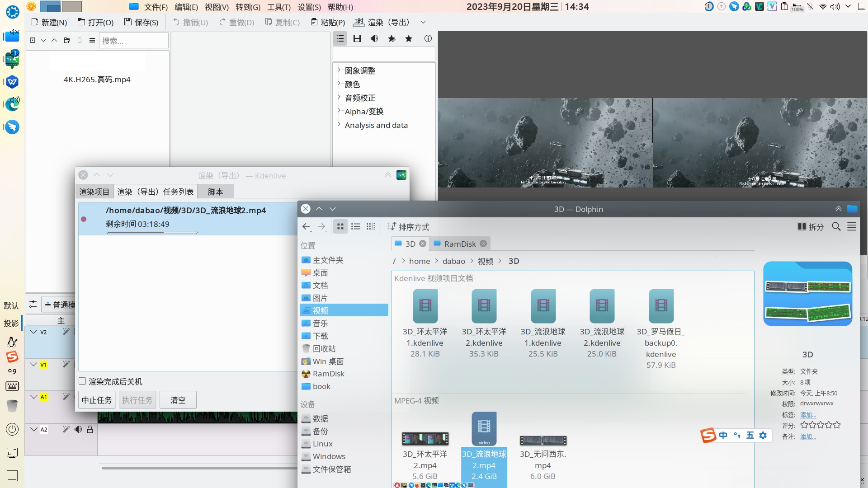Click effects search input field
Viewport: 868px width, 488px height.
384,54
